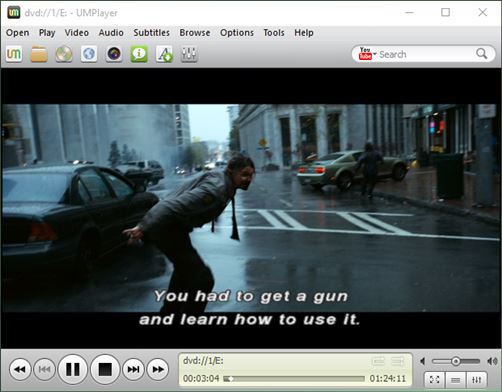Open the Tools menu

point(274,33)
